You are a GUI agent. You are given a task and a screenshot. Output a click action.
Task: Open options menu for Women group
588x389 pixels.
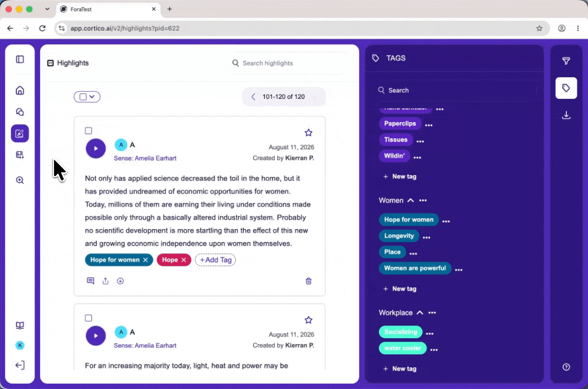coord(423,200)
